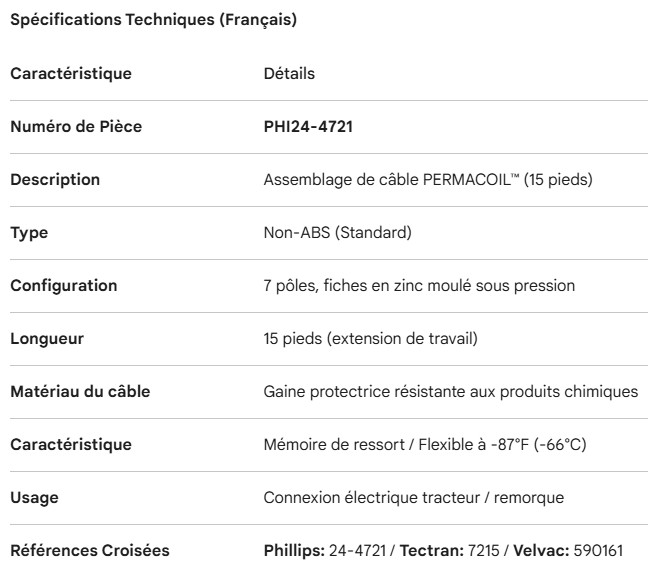Select the Type row label
Screen dimensions: 648x570
coord(29,233)
